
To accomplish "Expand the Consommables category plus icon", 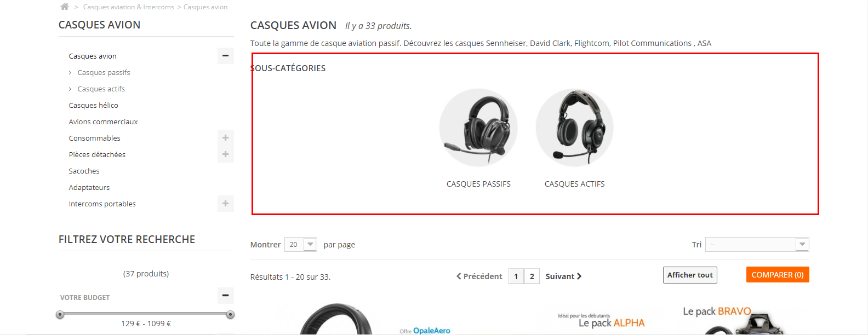I will tap(225, 138).
